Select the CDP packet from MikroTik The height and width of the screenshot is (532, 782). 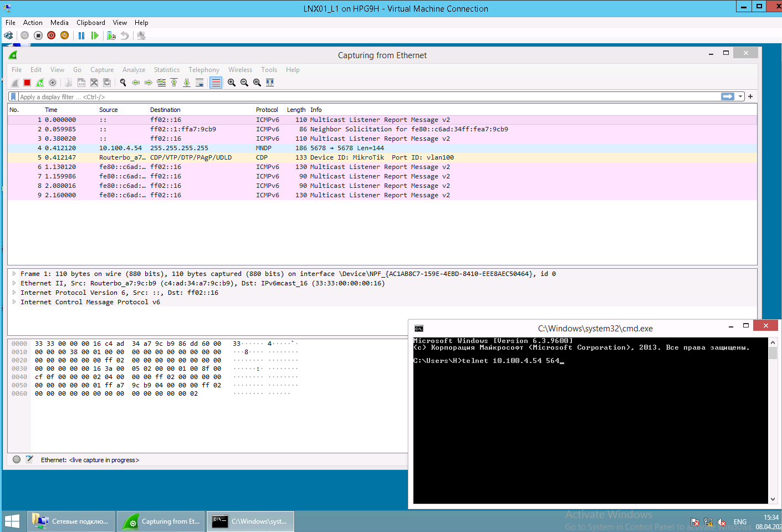222,157
